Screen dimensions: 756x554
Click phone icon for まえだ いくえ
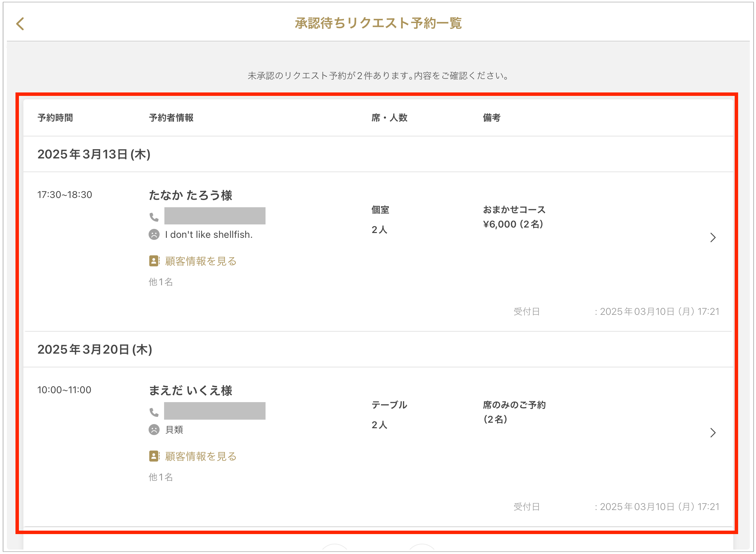[x=154, y=412]
